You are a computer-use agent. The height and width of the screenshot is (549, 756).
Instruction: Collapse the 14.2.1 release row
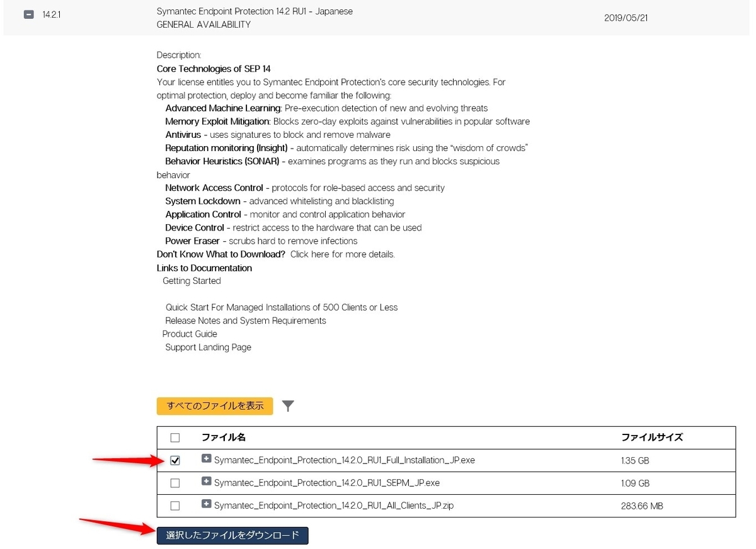(x=28, y=14)
